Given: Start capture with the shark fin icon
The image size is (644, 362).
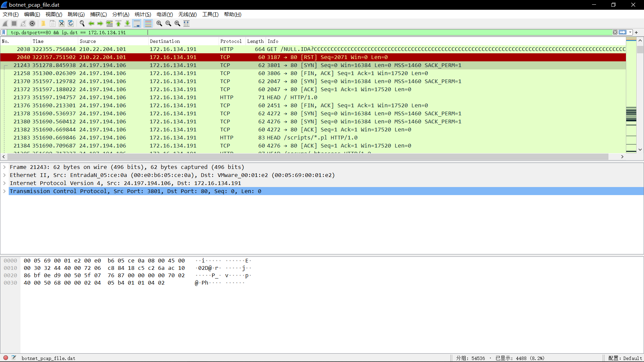Looking at the screenshot, I should 5,23.
